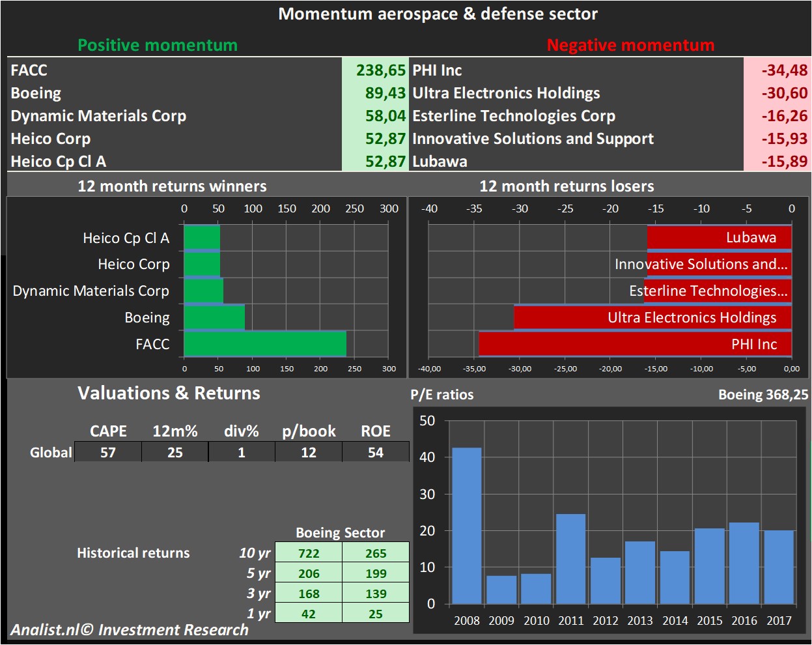Click the '12 month returns losers' chart title
The image size is (812, 645).
pos(567,186)
